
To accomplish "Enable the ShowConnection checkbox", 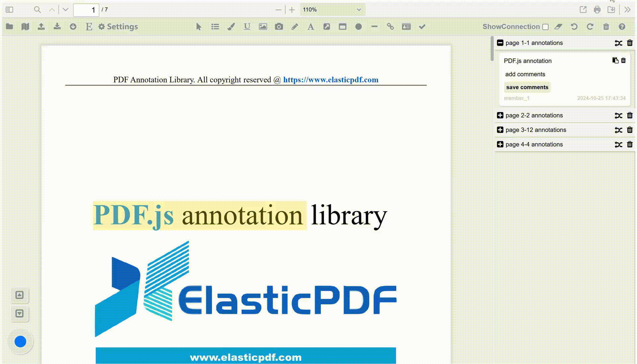I will click(x=545, y=27).
